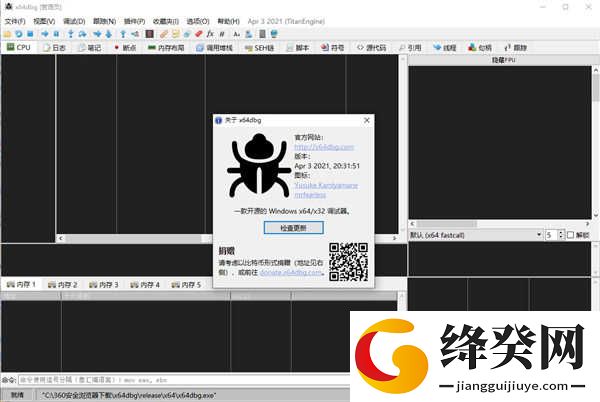600x402 pixels.
Task: Switch to the 源代码 tab
Action: pyautogui.click(x=371, y=48)
